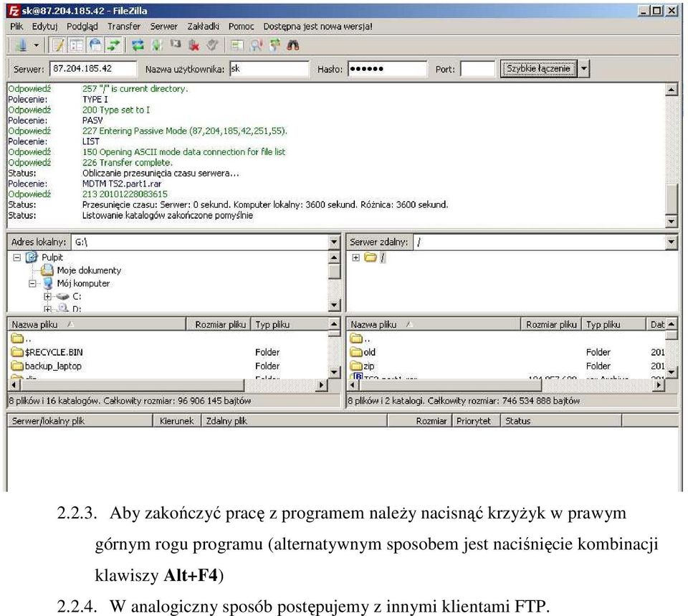Open the Transfer menu

[x=124, y=27]
